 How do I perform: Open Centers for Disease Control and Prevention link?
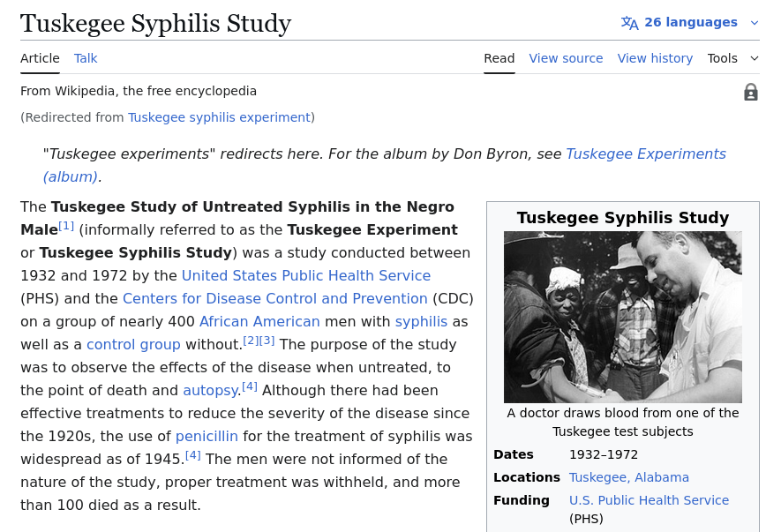tap(275, 298)
